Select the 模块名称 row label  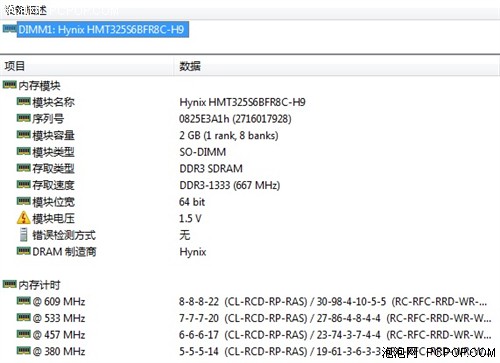[53, 102]
